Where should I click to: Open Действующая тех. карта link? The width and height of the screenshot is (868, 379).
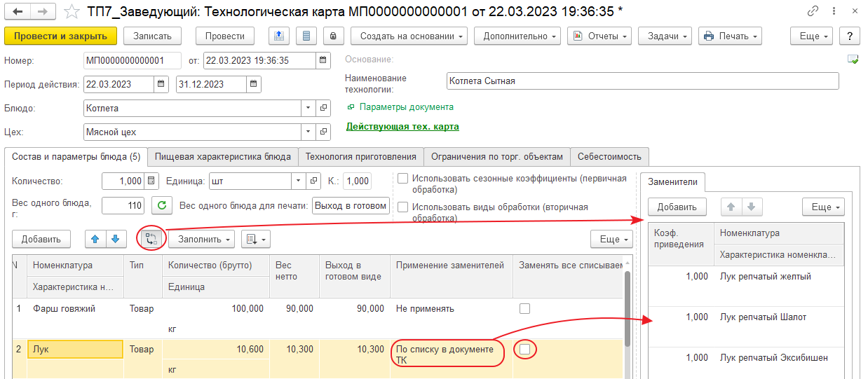pyautogui.click(x=402, y=127)
